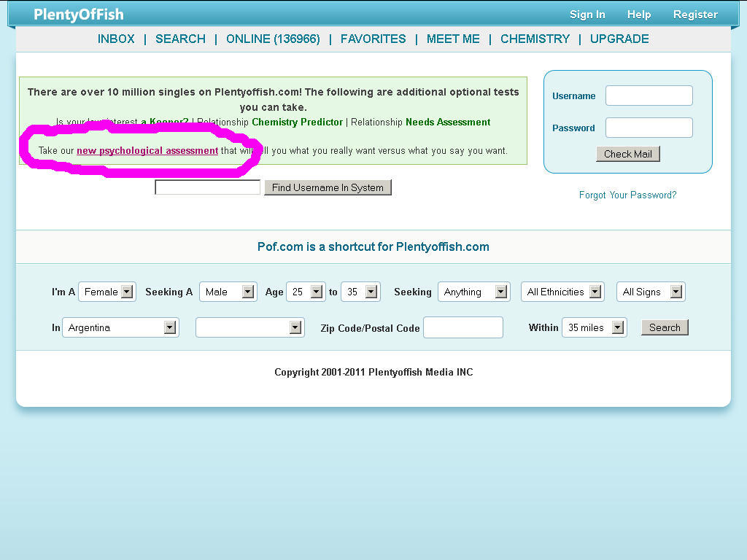Click the PlentyOfFish logo
The image size is (747, 560).
click(79, 15)
